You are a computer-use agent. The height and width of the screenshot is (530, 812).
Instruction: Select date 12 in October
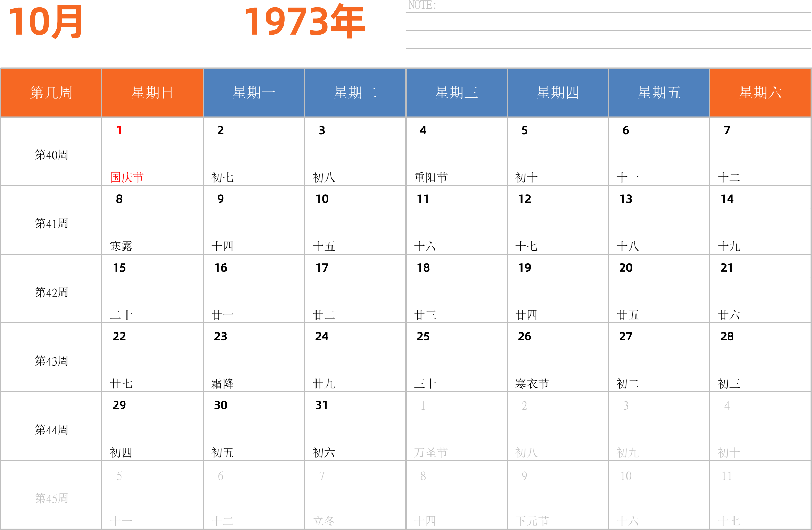pos(525,199)
